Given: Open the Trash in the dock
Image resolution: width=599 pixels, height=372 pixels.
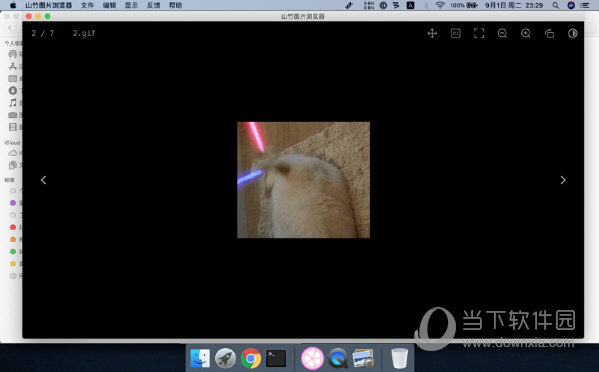Looking at the screenshot, I should click(400, 359).
